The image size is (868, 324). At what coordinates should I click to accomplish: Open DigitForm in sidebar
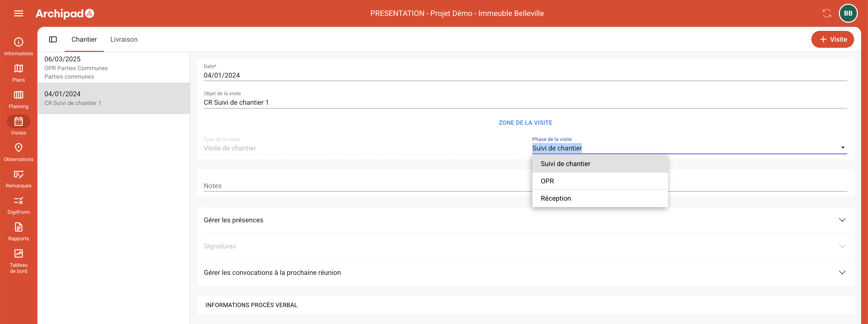[x=19, y=205]
